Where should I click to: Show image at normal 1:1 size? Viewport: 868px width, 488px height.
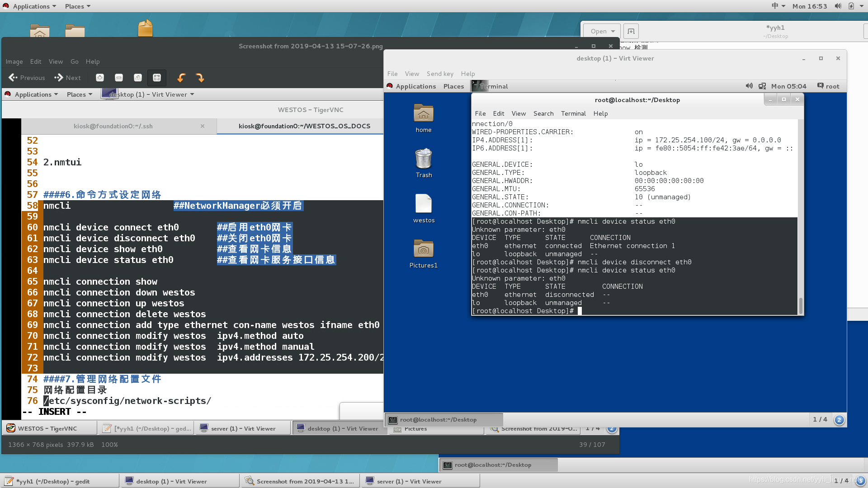tap(138, 78)
